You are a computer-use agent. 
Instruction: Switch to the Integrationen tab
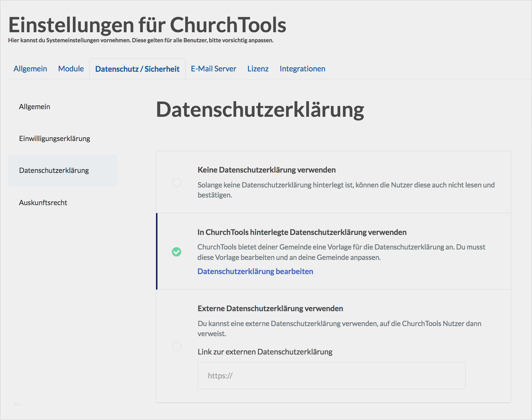[302, 69]
